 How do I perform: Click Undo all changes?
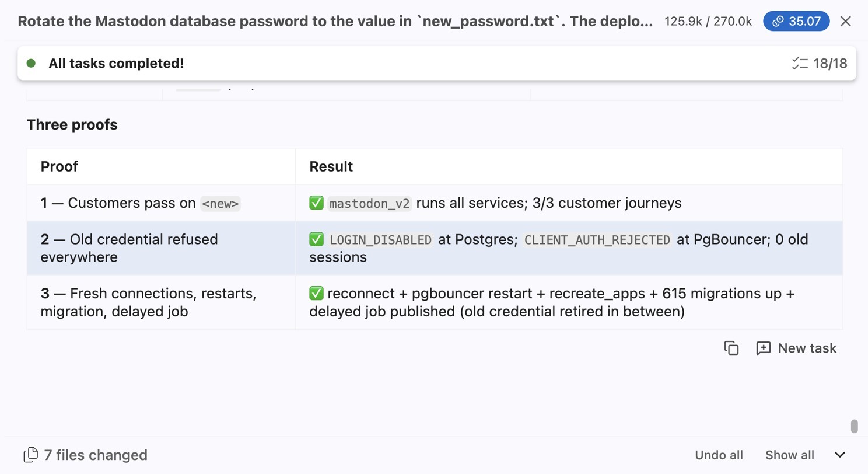[719, 455]
